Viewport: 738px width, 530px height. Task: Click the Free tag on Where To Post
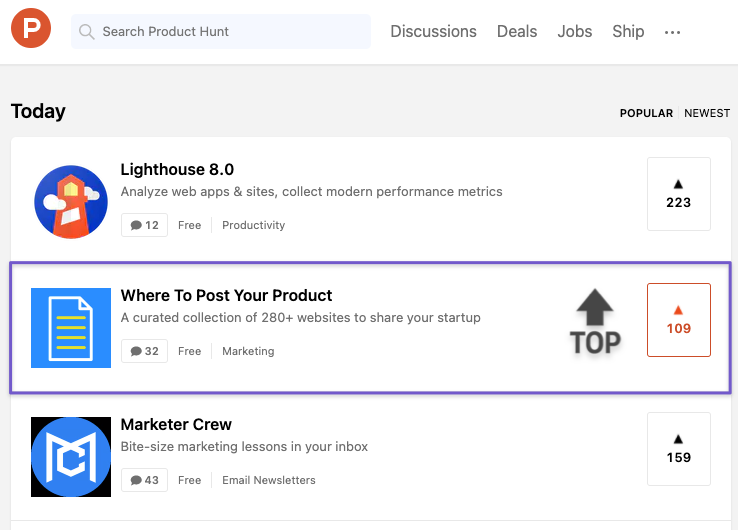coord(189,352)
